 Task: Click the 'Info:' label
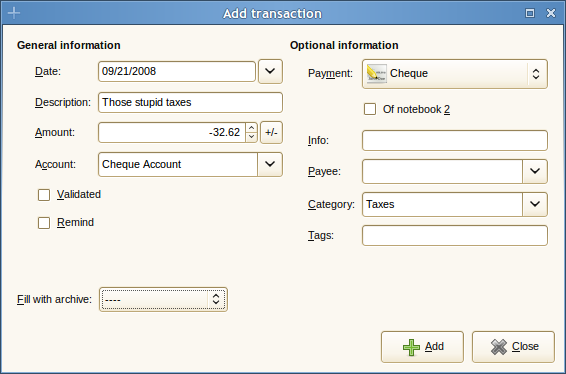point(318,140)
